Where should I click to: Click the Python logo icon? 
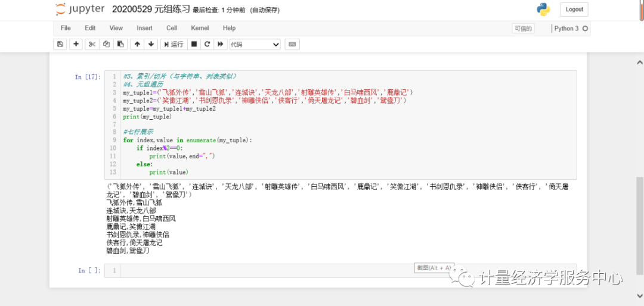click(x=543, y=10)
